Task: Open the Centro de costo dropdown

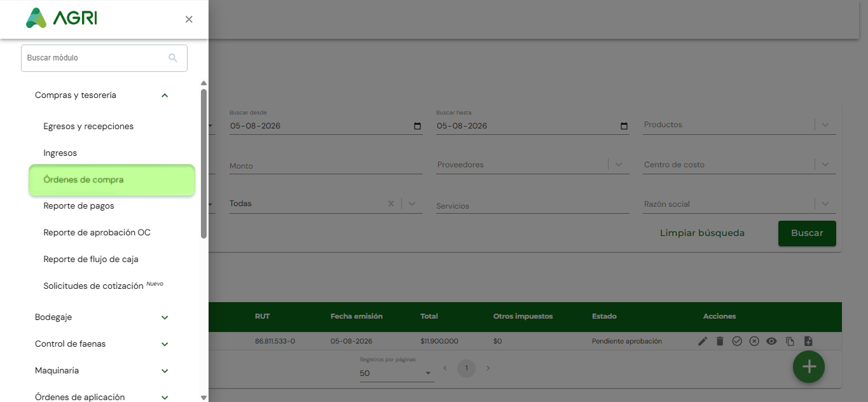Action: click(x=825, y=165)
